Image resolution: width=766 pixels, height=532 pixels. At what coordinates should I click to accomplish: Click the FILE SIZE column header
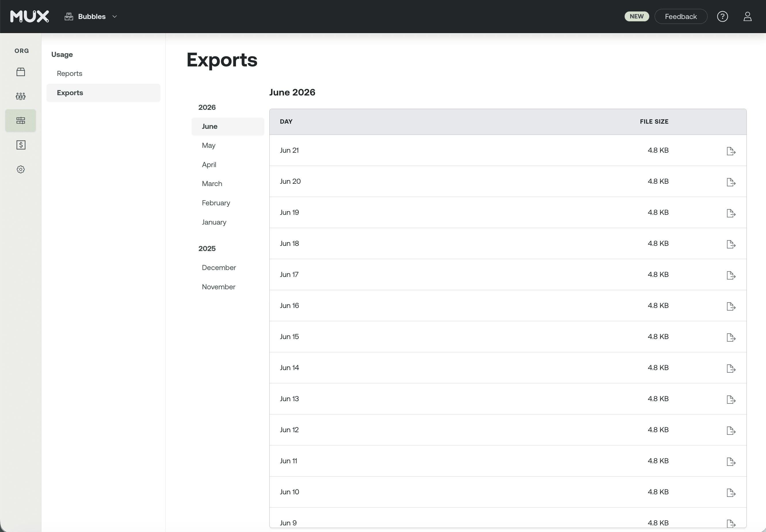click(x=654, y=122)
